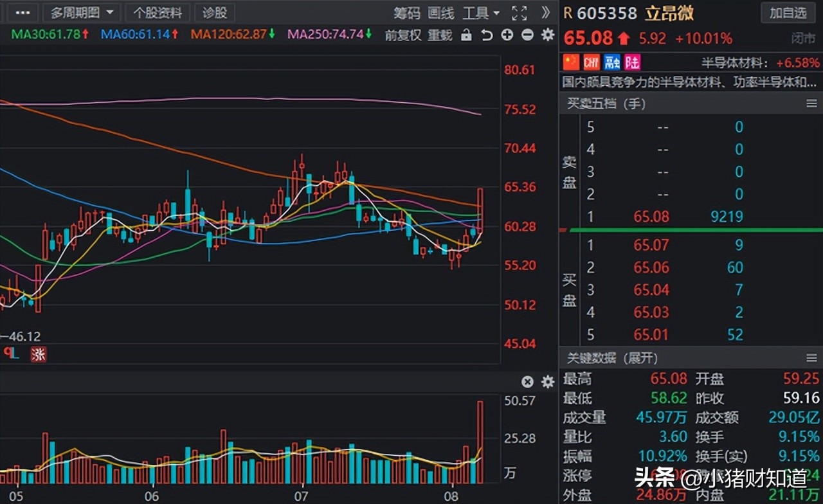Close the volume sub-chart with the X toggle
This screenshot has width=823, height=504.
527,381
